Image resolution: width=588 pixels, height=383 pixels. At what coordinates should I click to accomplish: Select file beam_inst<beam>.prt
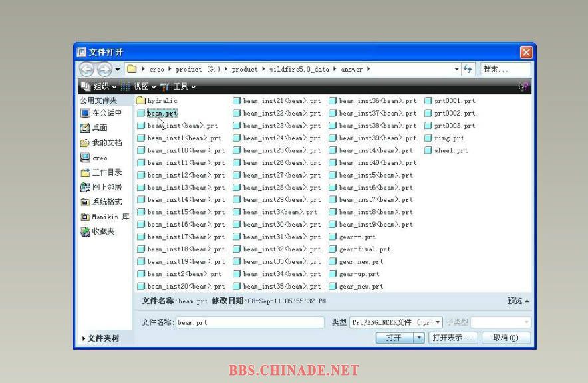tap(178, 126)
